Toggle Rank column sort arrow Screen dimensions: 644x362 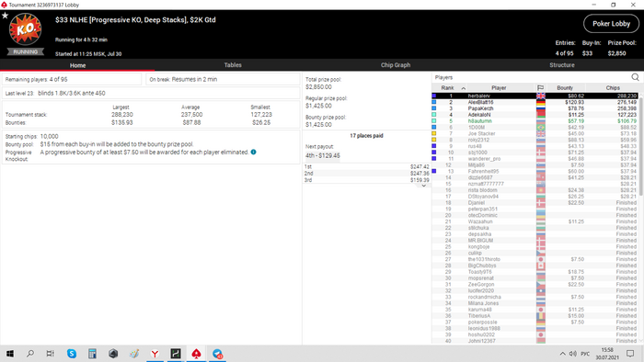[464, 88]
